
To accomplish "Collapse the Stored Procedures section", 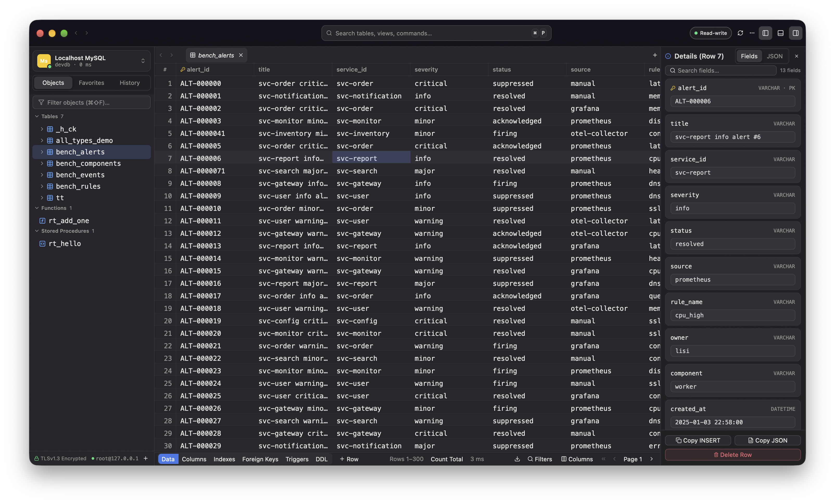I will [37, 231].
